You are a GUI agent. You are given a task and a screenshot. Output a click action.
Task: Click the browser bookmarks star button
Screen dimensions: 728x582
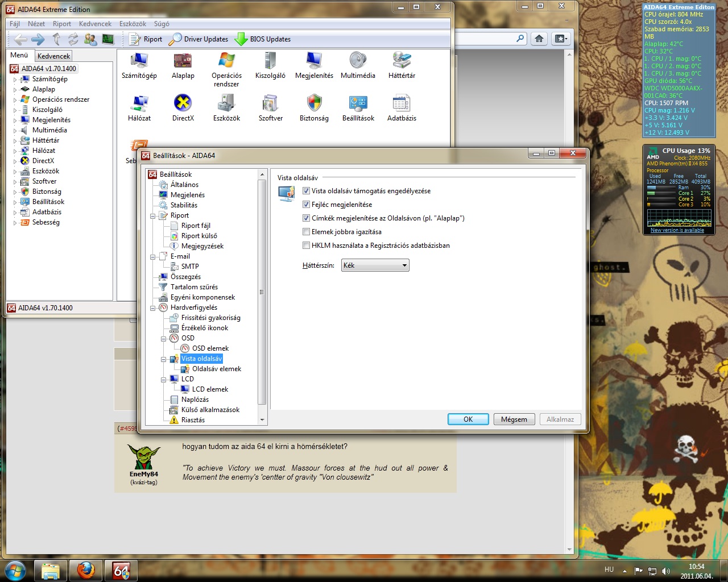pos(561,39)
